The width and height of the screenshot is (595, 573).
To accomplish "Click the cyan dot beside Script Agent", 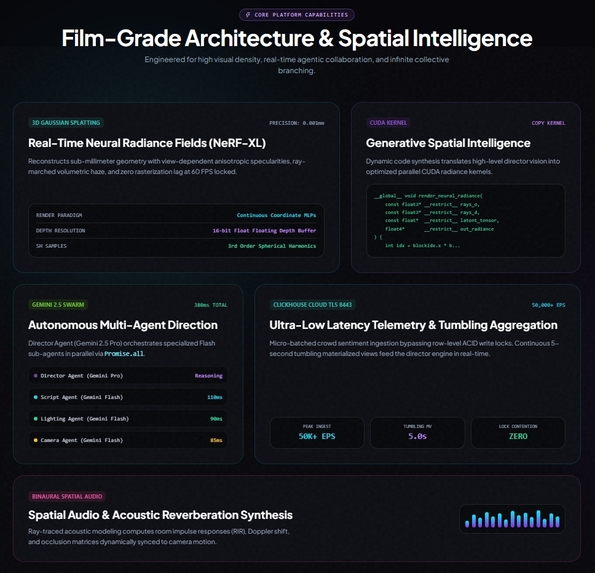I will (x=36, y=397).
